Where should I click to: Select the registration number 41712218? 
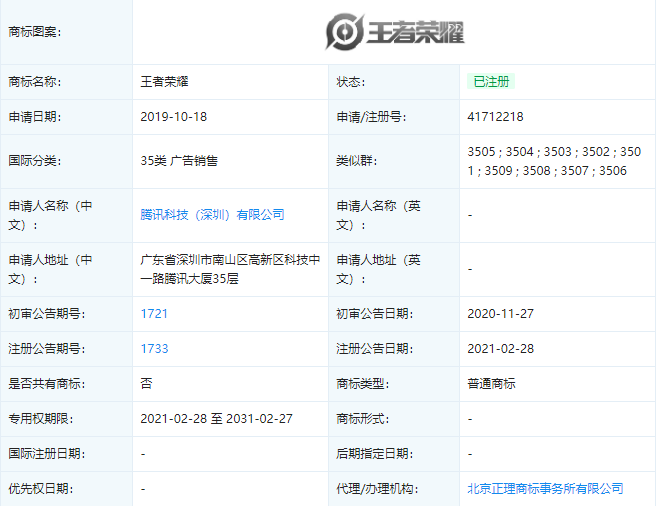point(495,117)
